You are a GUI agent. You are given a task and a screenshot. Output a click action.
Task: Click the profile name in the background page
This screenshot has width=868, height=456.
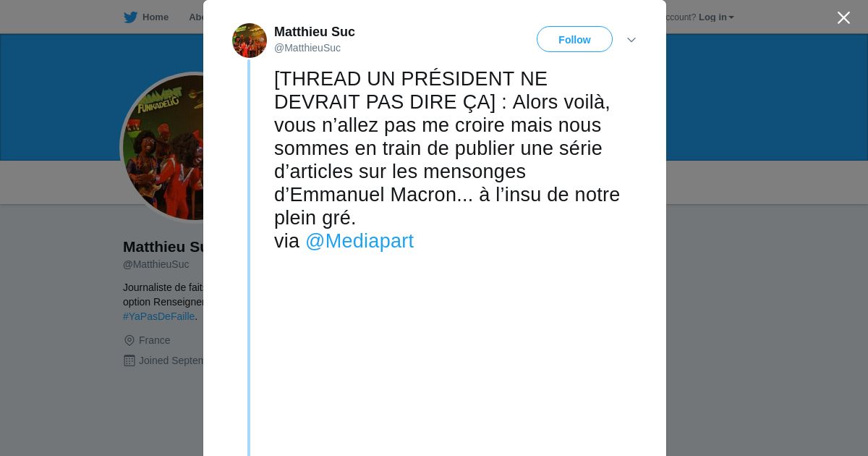163,247
